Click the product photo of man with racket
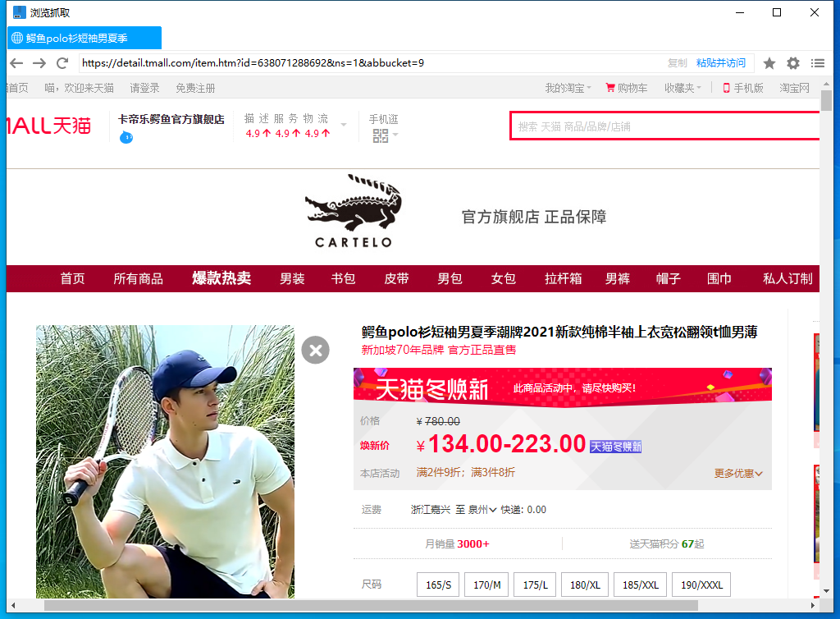Screen dimensions: 840x619 [165, 461]
